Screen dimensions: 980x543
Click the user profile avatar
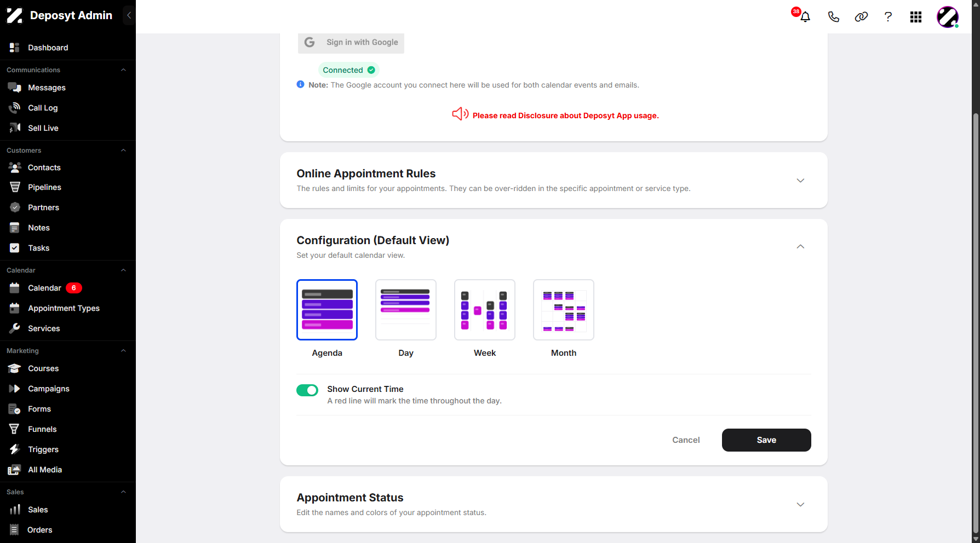pyautogui.click(x=948, y=17)
